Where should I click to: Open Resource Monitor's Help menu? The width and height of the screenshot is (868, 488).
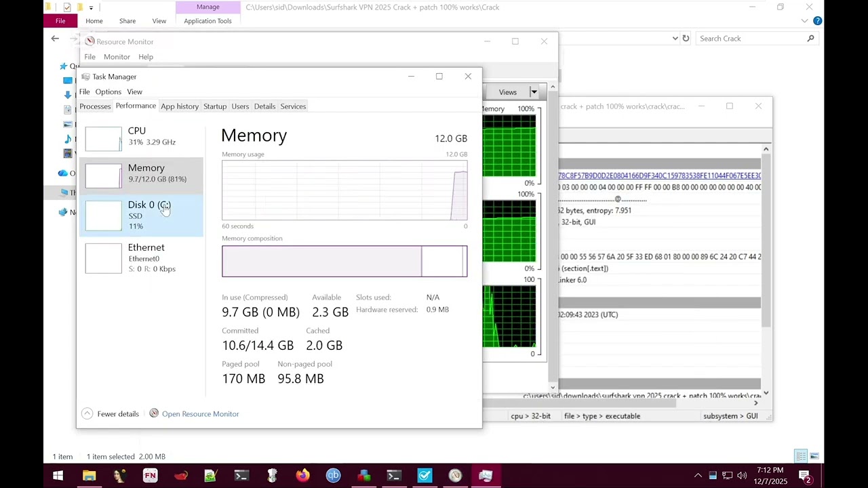tap(146, 57)
